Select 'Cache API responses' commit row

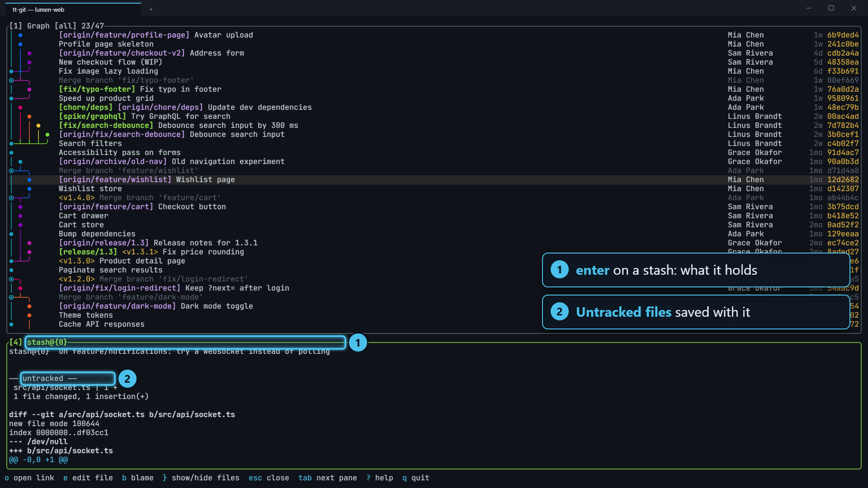pyautogui.click(x=434, y=324)
